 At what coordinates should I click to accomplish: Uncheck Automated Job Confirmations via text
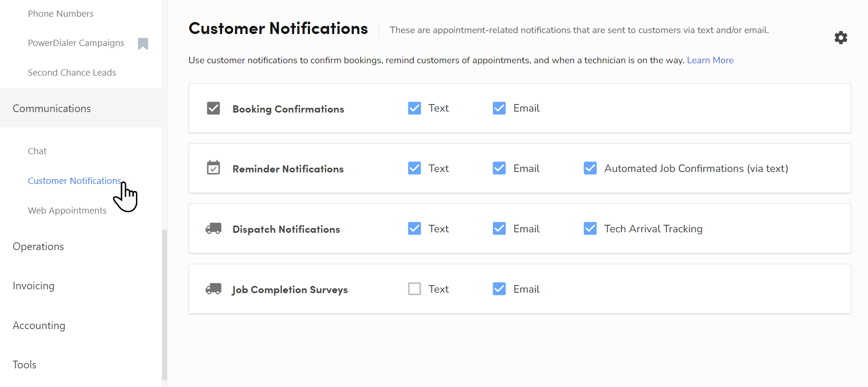[590, 168]
